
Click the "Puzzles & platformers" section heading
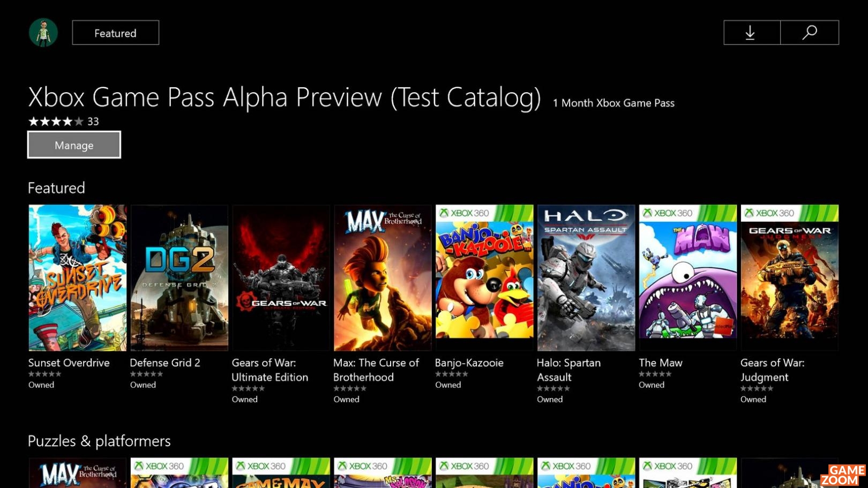99,441
